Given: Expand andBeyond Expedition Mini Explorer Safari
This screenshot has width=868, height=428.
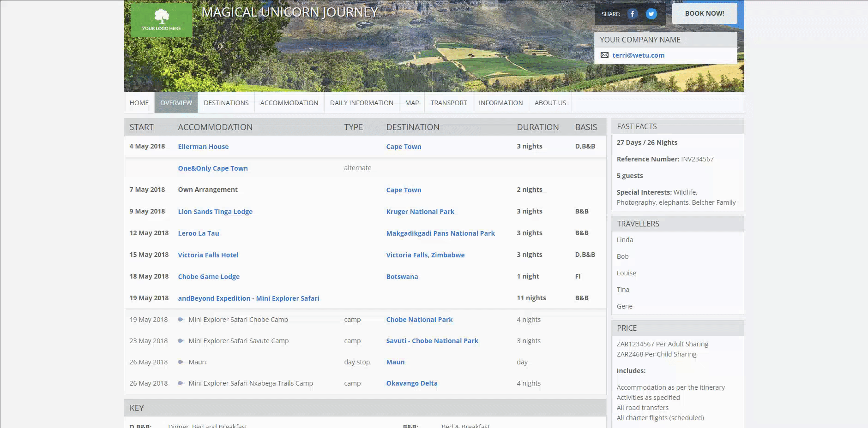Looking at the screenshot, I should (x=248, y=298).
